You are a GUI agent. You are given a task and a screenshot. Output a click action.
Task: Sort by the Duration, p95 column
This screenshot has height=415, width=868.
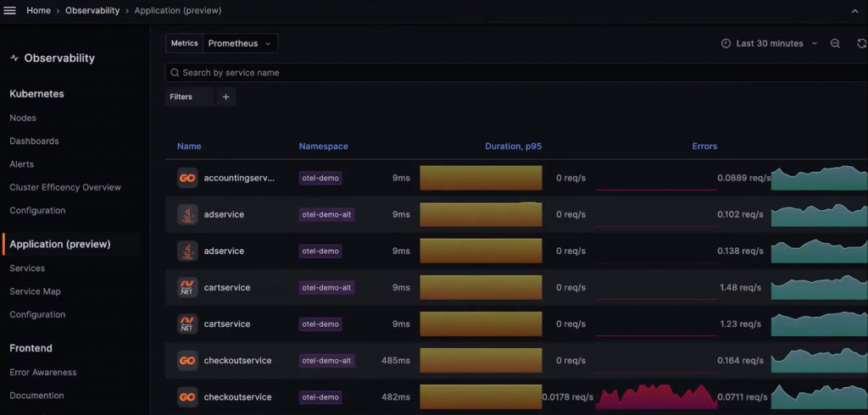click(513, 147)
